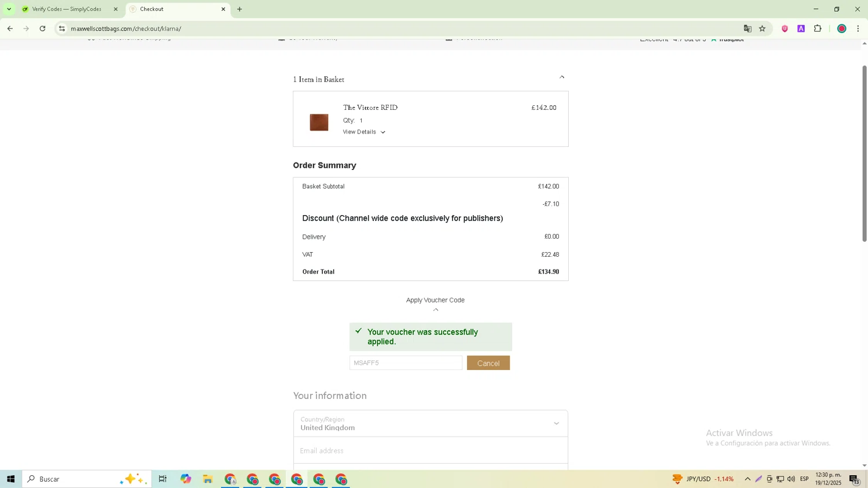Image resolution: width=868 pixels, height=488 pixels.
Task: Open the notification center icon
Action: [854, 479]
